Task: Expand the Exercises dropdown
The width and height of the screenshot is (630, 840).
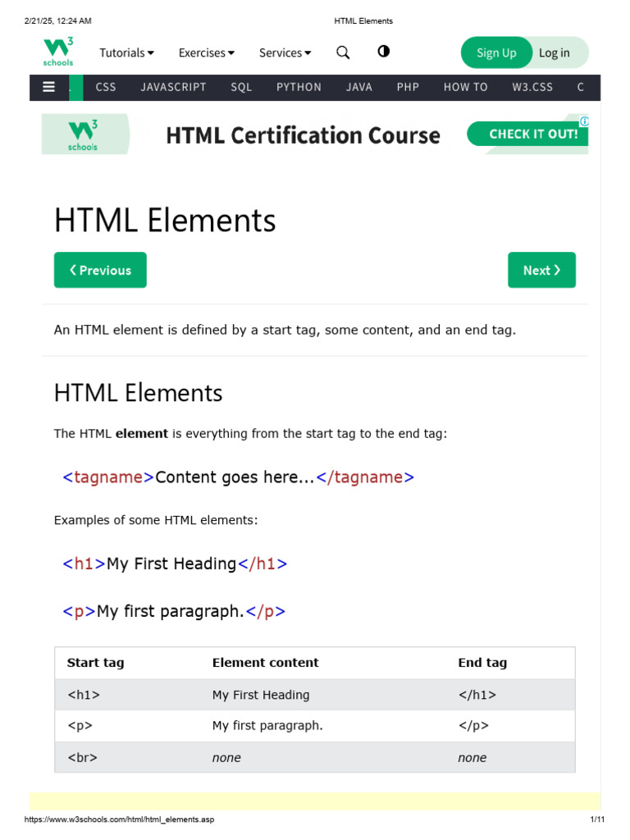Action: (206, 52)
